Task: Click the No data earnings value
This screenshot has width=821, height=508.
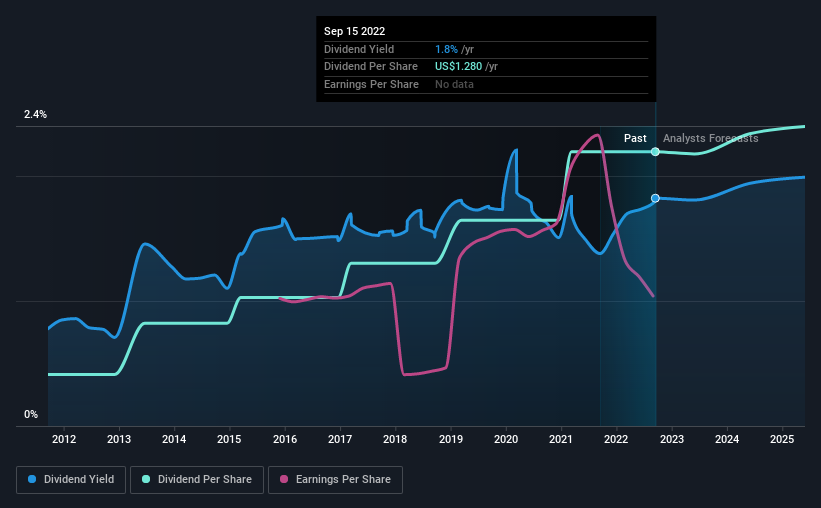Action: pos(454,84)
